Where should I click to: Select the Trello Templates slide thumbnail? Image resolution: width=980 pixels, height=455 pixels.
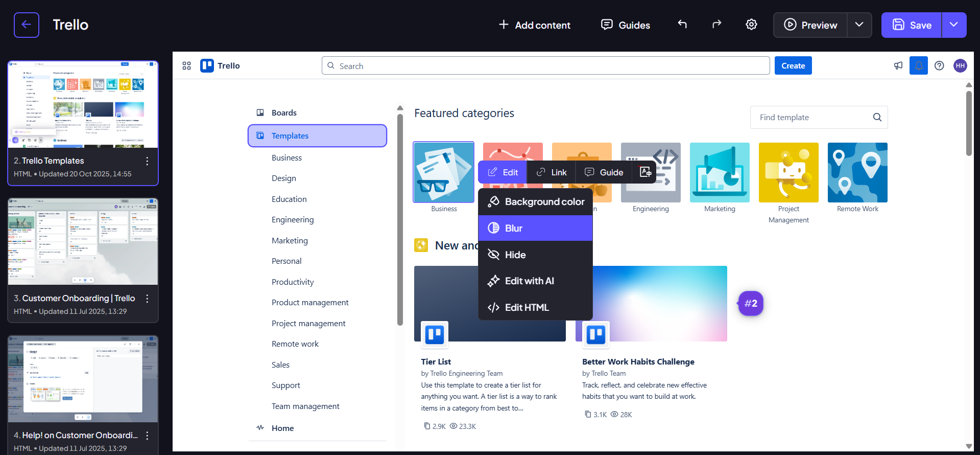(83, 105)
